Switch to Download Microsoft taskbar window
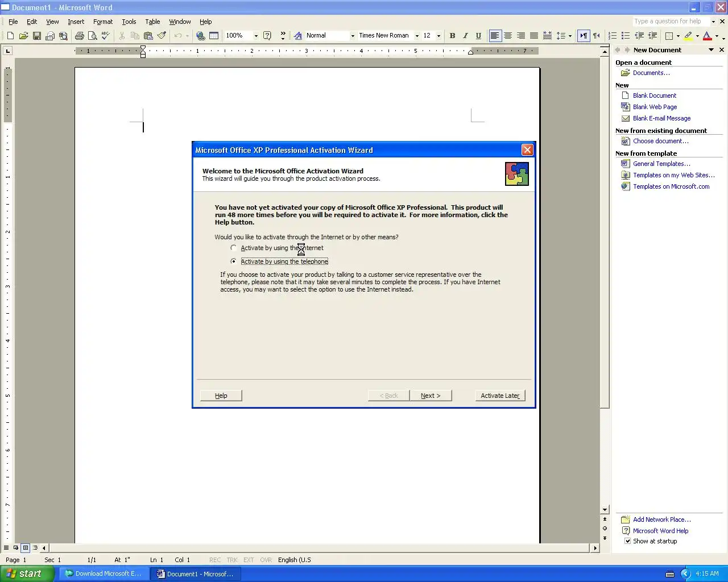728x582 pixels. pos(104,573)
